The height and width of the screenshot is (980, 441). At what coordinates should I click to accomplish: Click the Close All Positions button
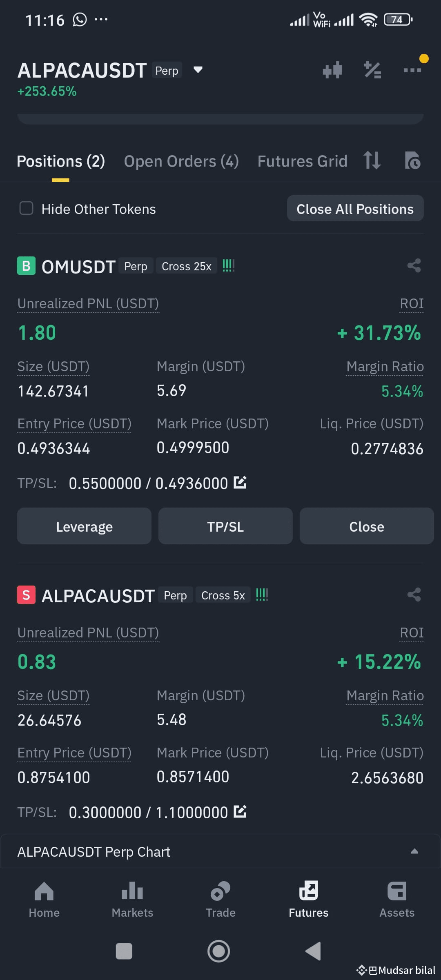pos(355,209)
